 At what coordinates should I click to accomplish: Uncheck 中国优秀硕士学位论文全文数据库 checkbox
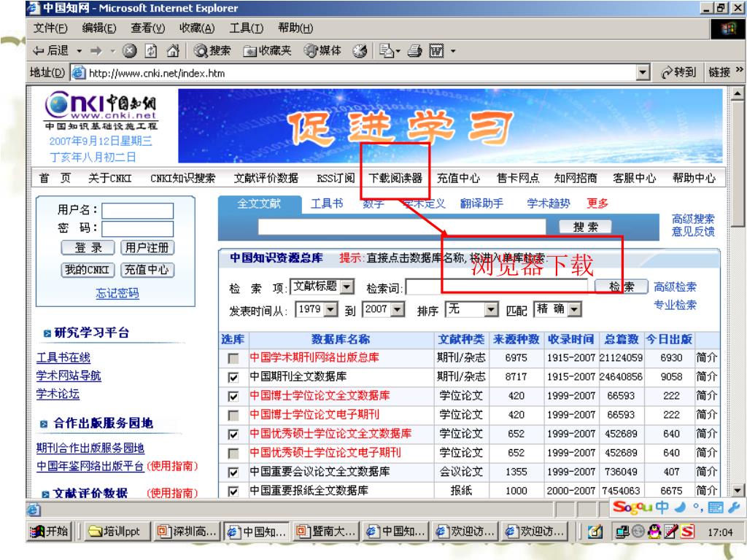point(233,435)
